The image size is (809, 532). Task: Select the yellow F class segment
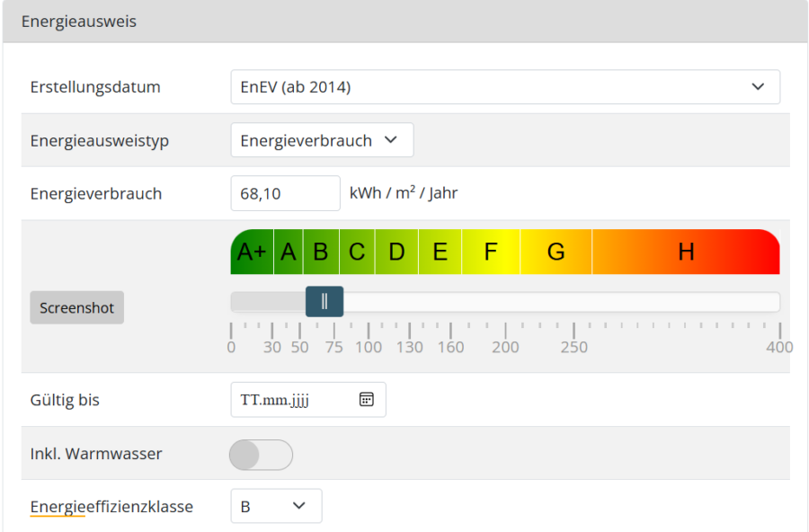(491, 253)
